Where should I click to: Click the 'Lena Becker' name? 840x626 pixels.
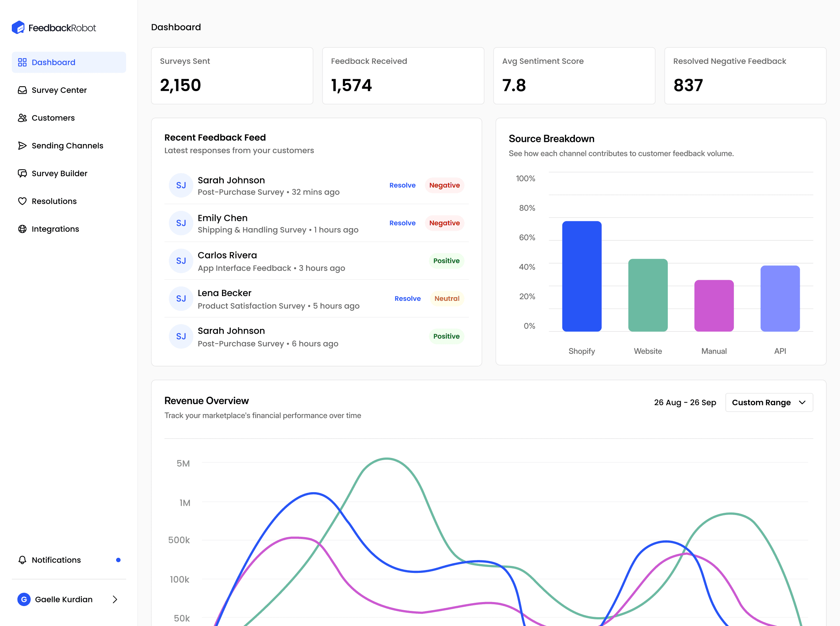tap(225, 293)
